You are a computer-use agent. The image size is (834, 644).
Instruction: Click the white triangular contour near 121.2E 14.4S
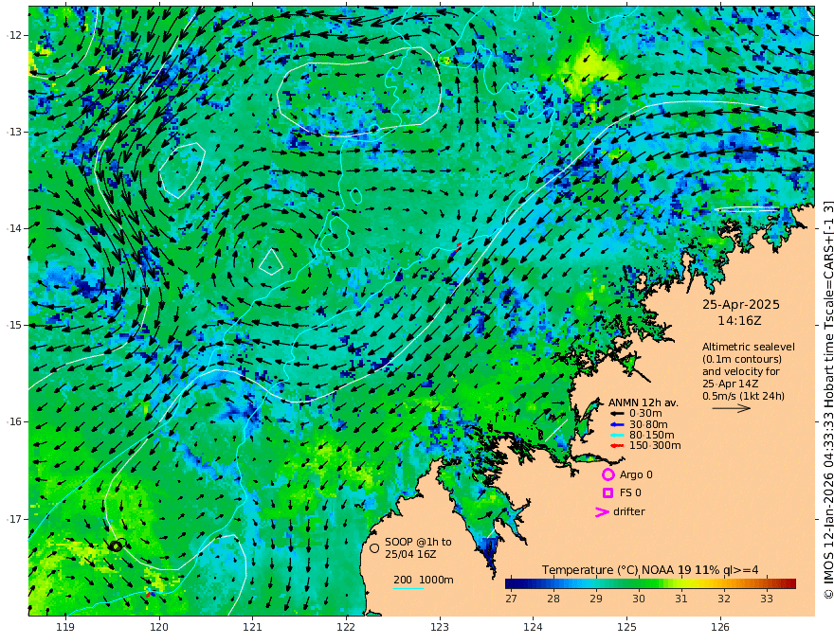click(271, 262)
